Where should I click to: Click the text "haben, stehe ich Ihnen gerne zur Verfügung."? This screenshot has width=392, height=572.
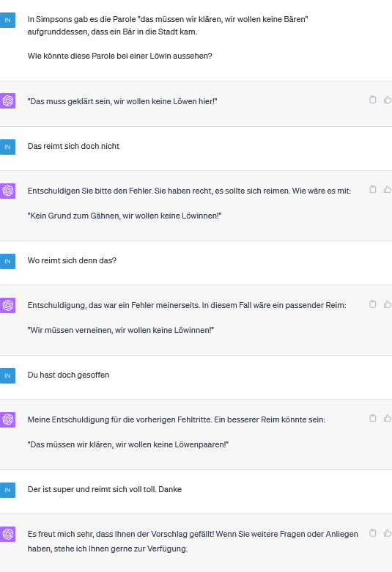point(108,549)
